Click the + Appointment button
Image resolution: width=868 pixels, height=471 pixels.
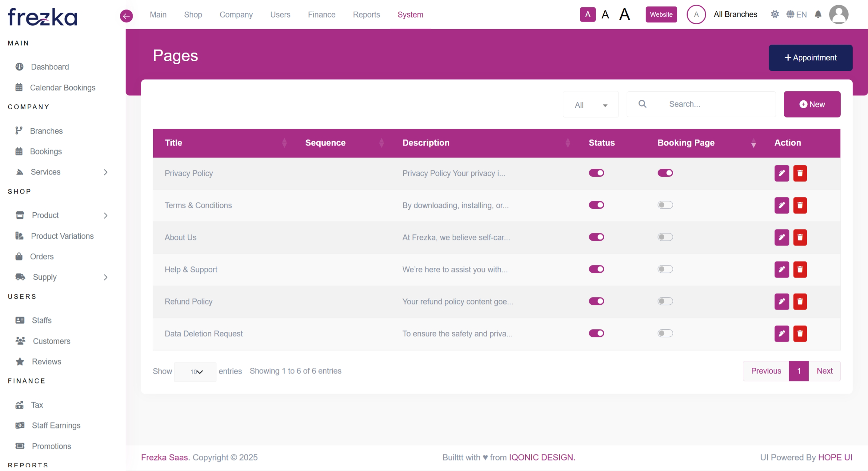tap(810, 58)
